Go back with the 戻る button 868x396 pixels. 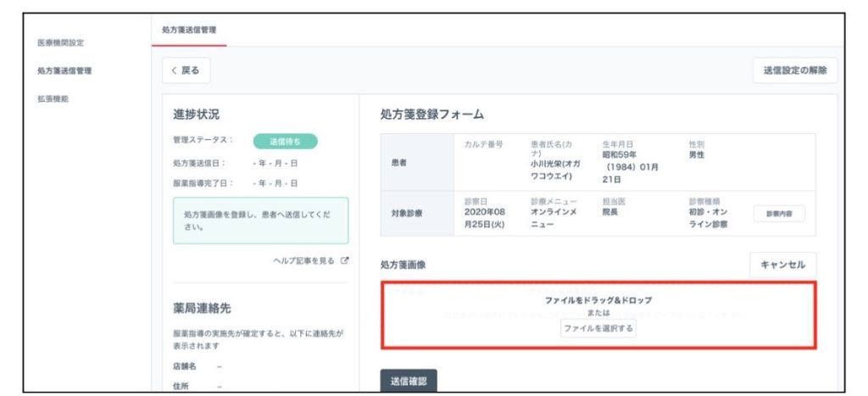(x=186, y=70)
